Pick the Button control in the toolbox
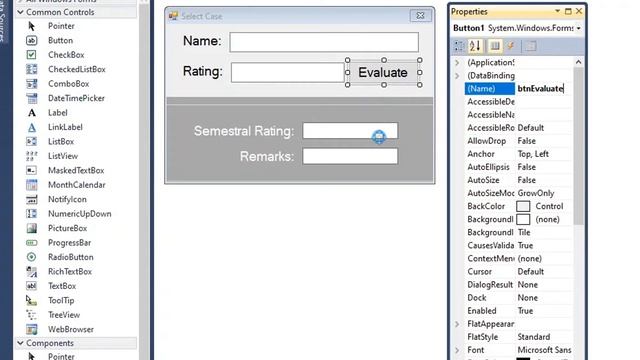 (x=60, y=40)
